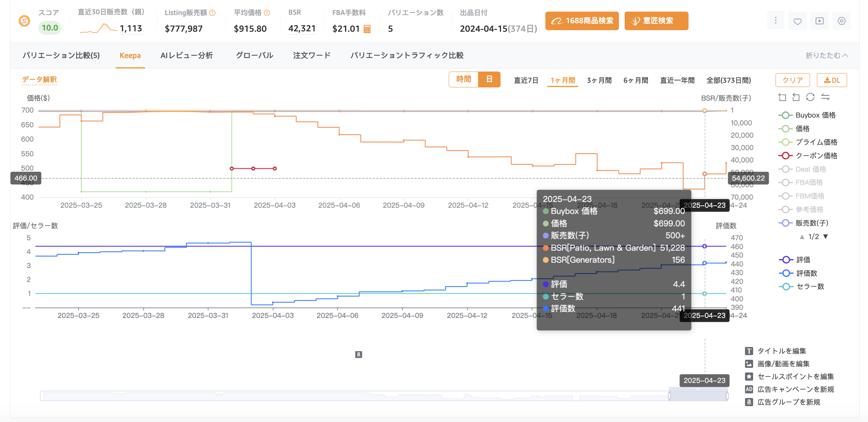This screenshot has height=422, width=868.
Task: Download data with DL button
Action: pos(832,80)
